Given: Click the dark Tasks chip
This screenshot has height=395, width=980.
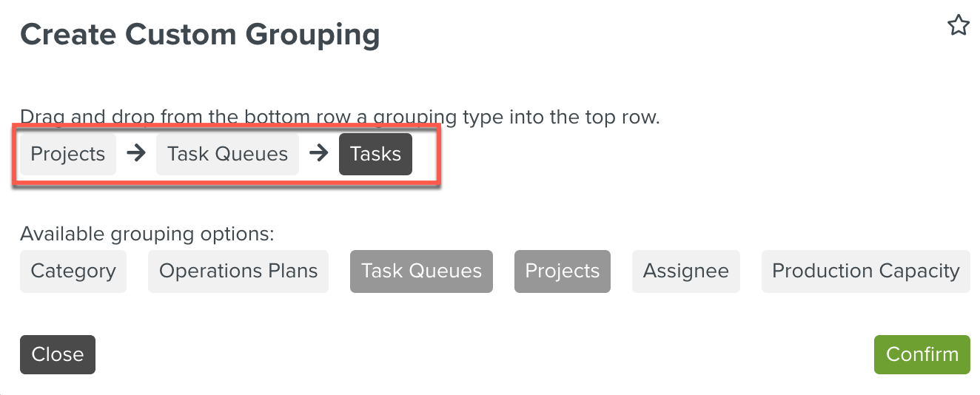Looking at the screenshot, I should 375,154.
